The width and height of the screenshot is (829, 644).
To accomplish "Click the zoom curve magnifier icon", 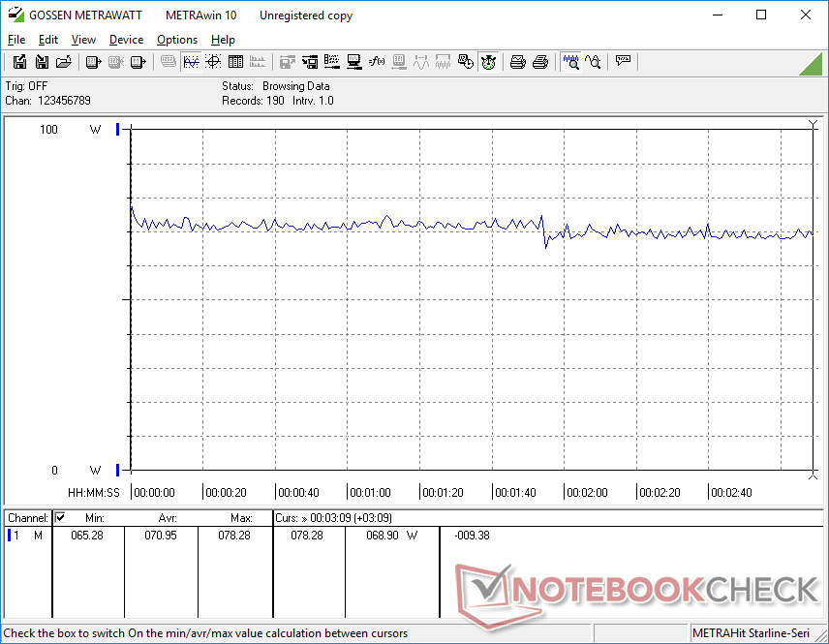I will tap(593, 62).
